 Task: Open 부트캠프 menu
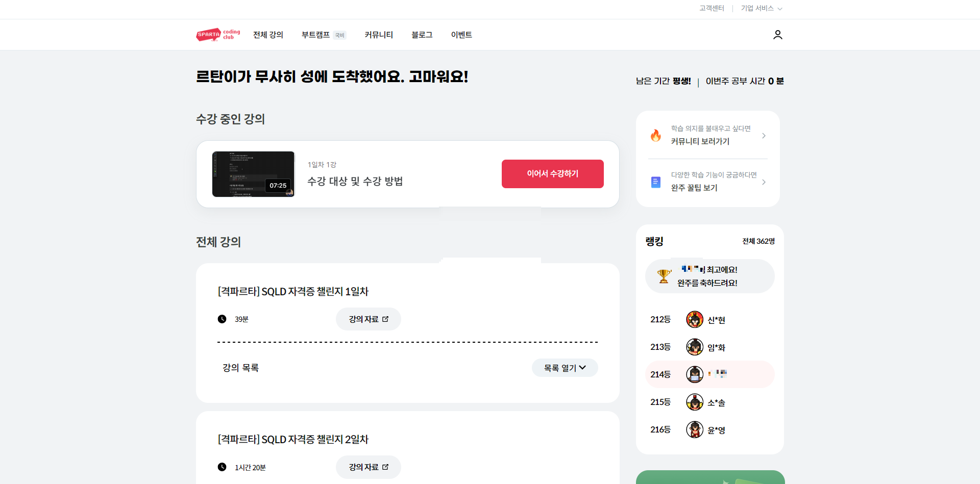tap(315, 35)
